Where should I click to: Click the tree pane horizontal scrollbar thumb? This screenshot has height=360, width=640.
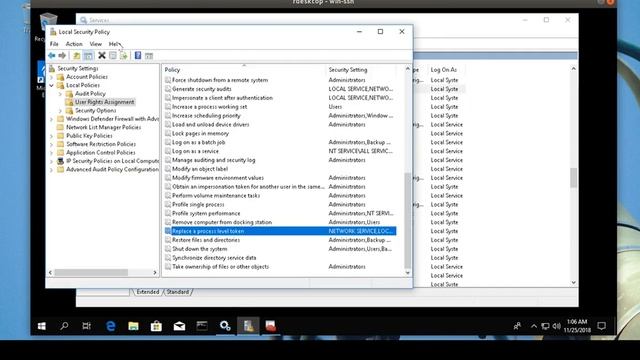tap(91, 272)
